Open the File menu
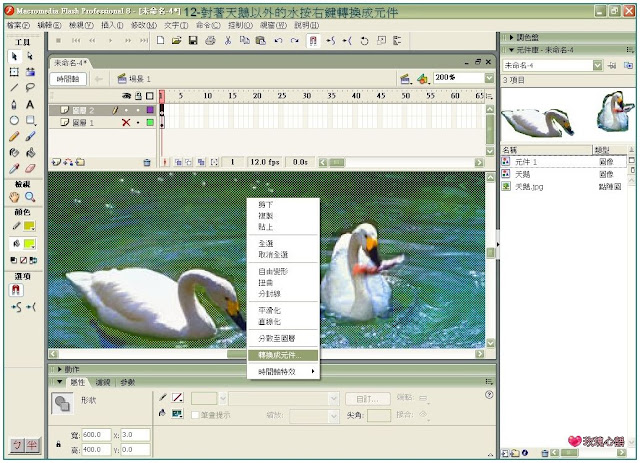Viewport: 640px width, 463px height. click(18, 25)
